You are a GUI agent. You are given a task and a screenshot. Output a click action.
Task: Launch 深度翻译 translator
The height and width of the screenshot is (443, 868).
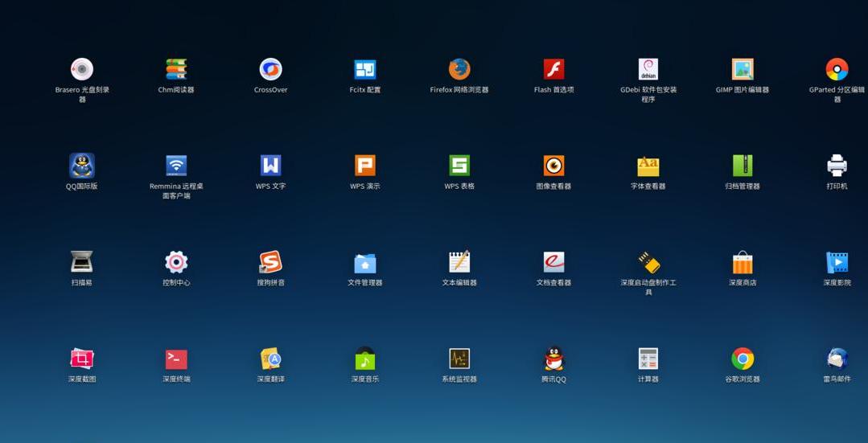(270, 359)
